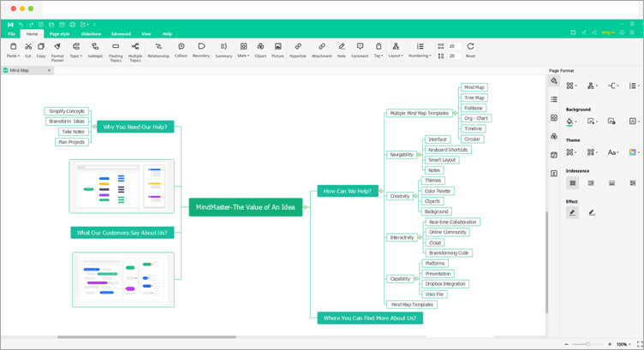Viewport: 644px width, 350px height.
Task: Select the What Our Customers Say topic
Action: click(122, 233)
